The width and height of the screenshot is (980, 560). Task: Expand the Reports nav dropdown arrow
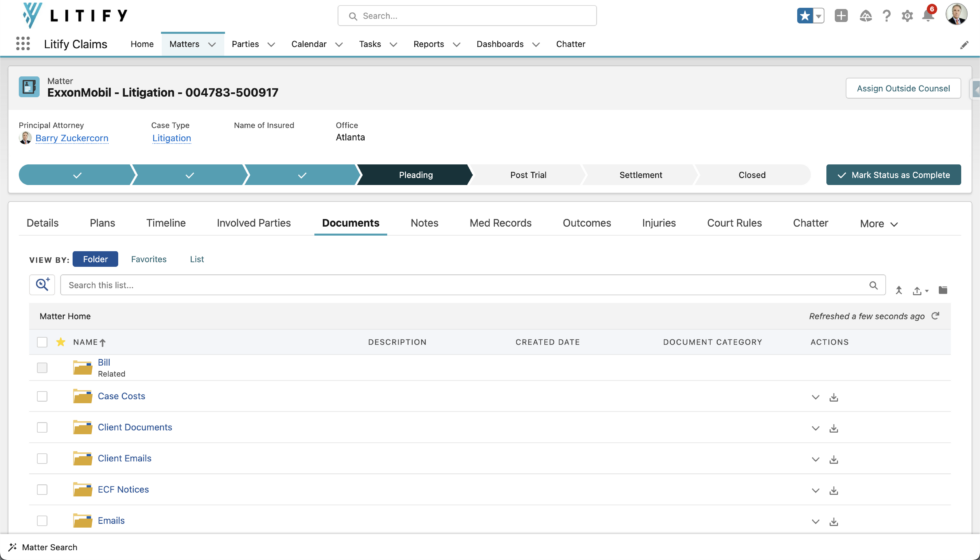pyautogui.click(x=456, y=44)
